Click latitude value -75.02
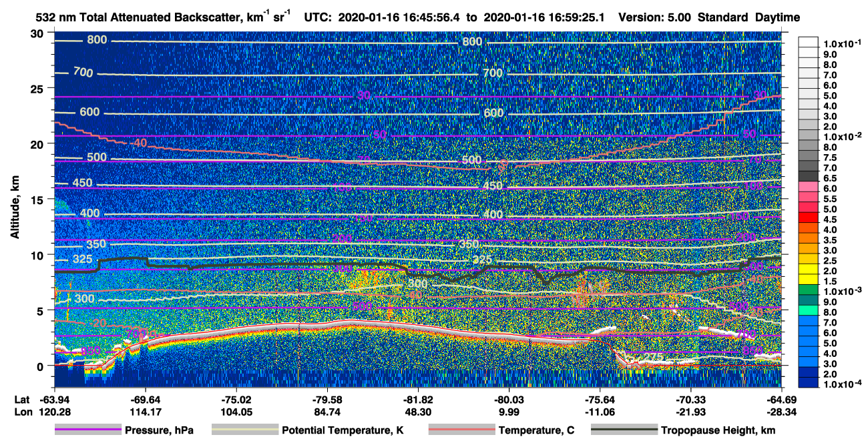868x445 pixels. pyautogui.click(x=236, y=400)
